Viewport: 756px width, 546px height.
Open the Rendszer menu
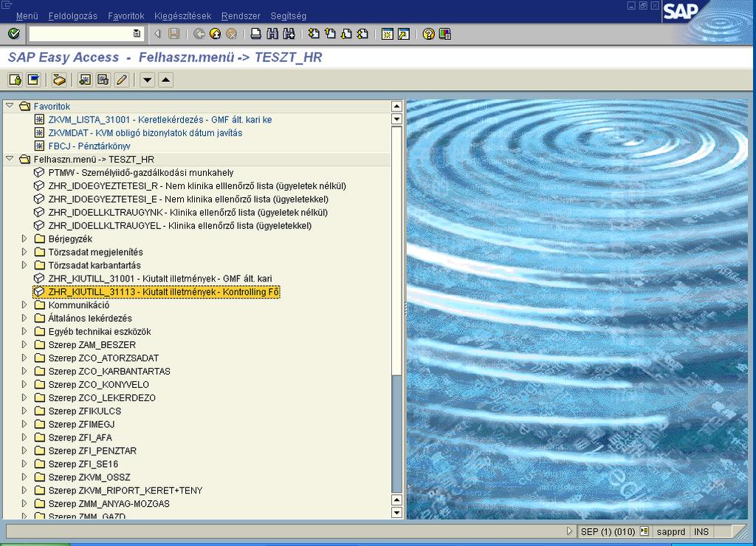(241, 16)
